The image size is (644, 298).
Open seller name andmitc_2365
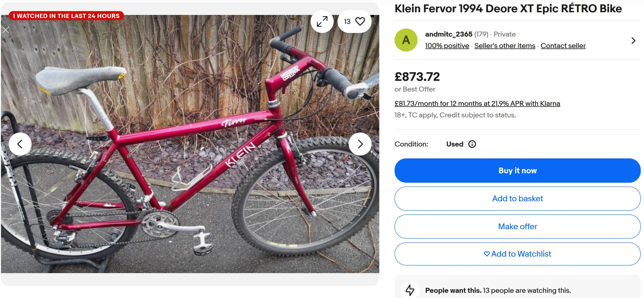pyautogui.click(x=448, y=34)
